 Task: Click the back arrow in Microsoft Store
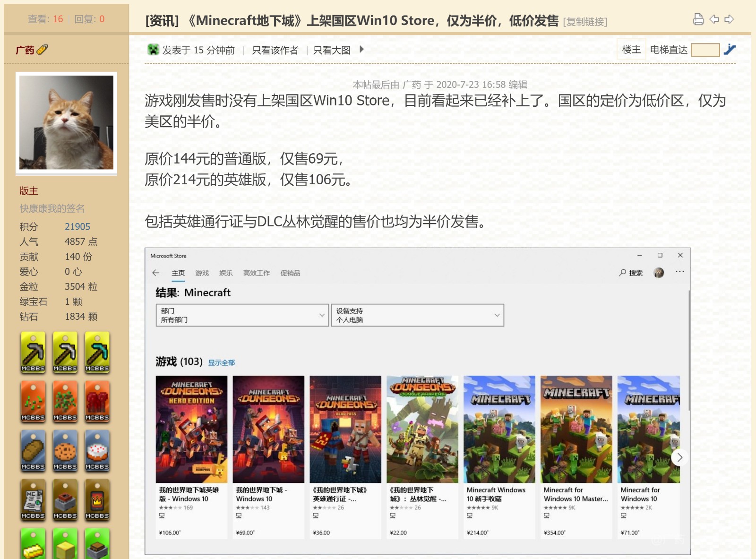pos(156,273)
